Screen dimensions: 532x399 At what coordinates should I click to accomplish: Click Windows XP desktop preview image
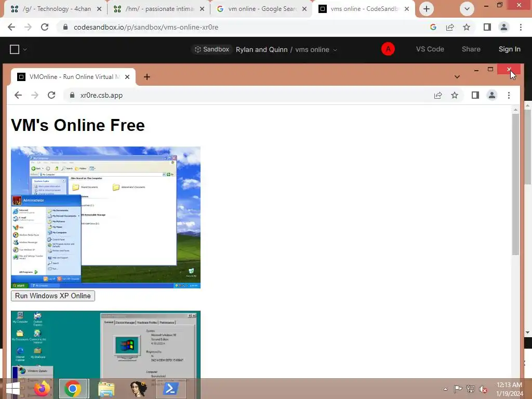[x=105, y=218]
